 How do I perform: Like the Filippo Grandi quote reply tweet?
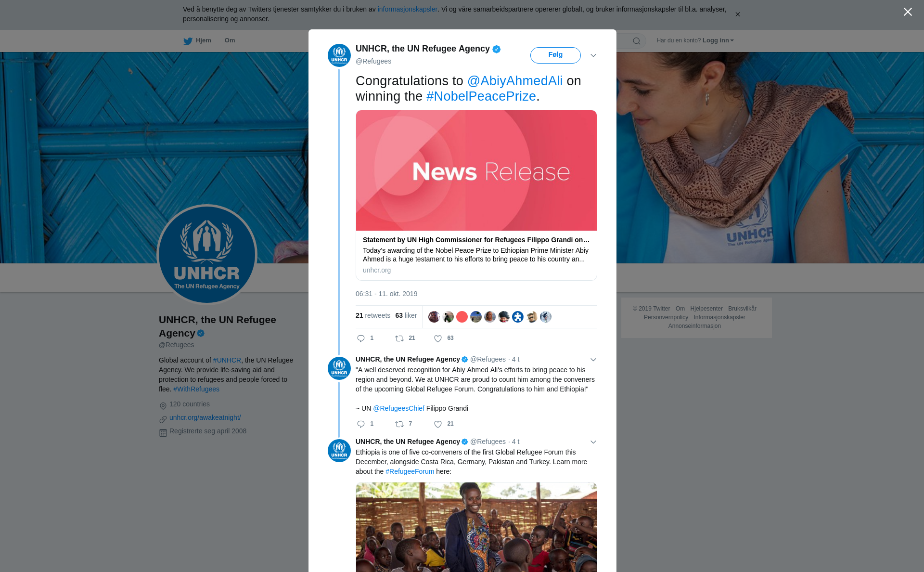coord(438,424)
